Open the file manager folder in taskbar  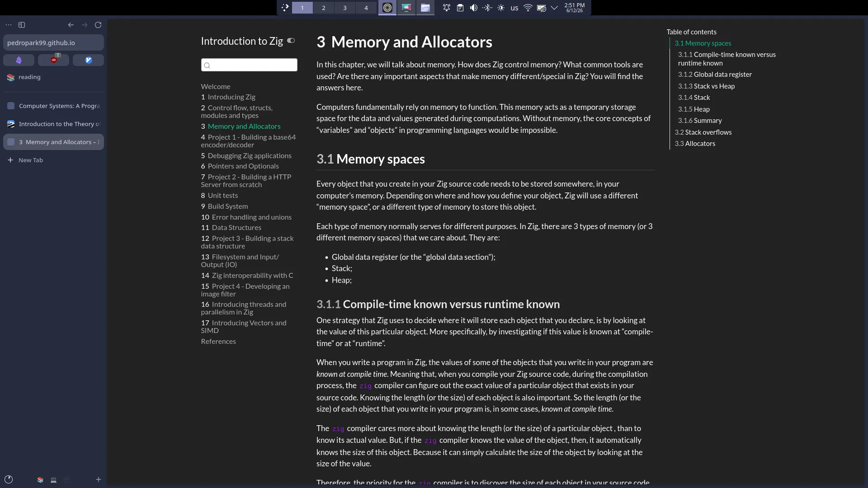pyautogui.click(x=425, y=8)
